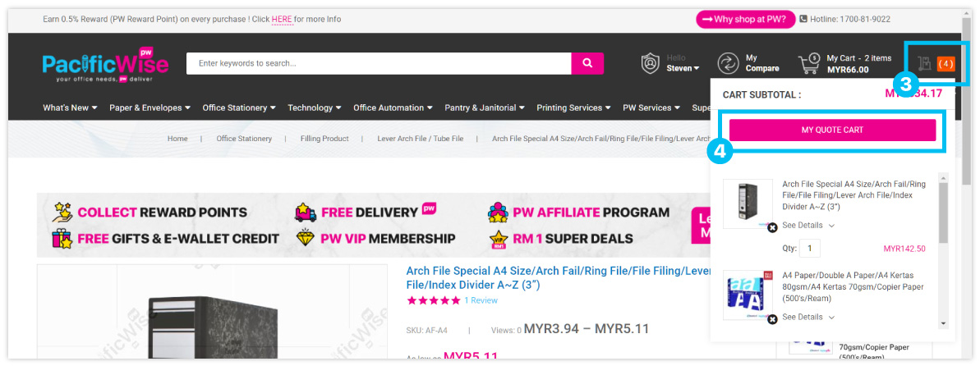Go to Lever Arch File / Tube File breadcrumb
Screen dimensions: 980x366
[x=421, y=139]
